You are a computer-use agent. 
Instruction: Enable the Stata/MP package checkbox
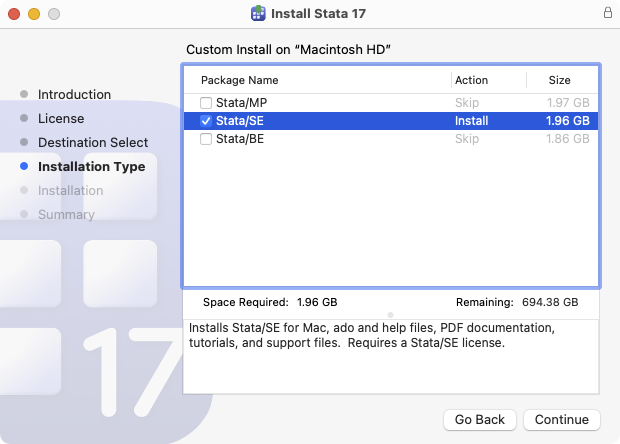point(206,103)
